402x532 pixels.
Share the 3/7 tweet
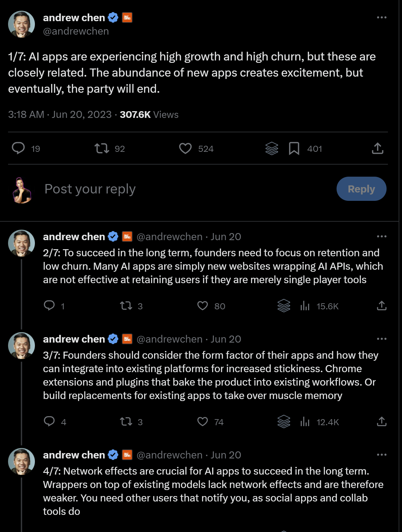pyautogui.click(x=382, y=422)
